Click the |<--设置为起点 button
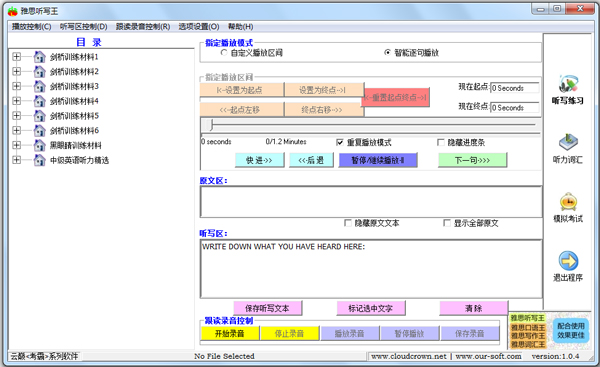Image resolution: width=600 pixels, height=367 pixels. 241,90
